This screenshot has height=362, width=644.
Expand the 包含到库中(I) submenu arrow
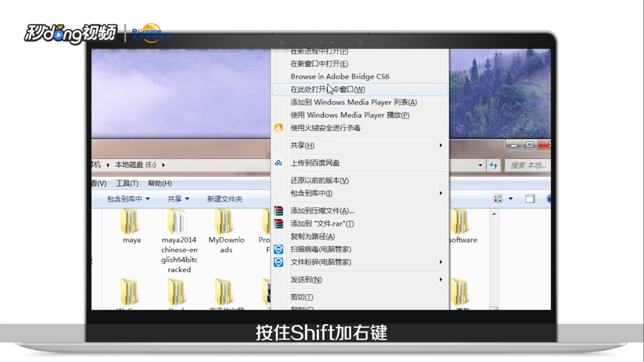click(441, 193)
